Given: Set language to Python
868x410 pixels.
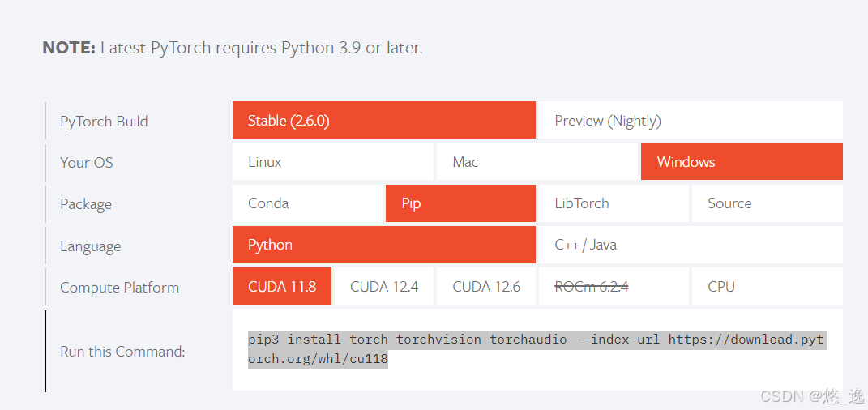Looking at the screenshot, I should click(383, 245).
